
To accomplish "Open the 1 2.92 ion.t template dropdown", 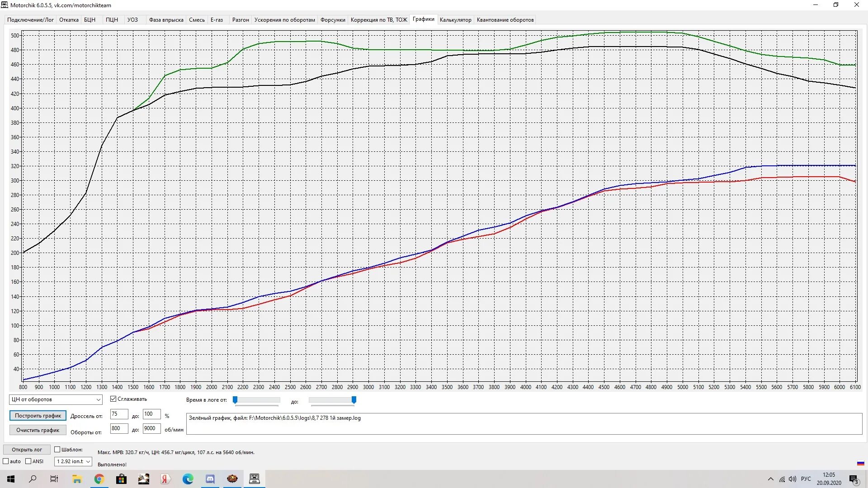I will click(x=73, y=461).
